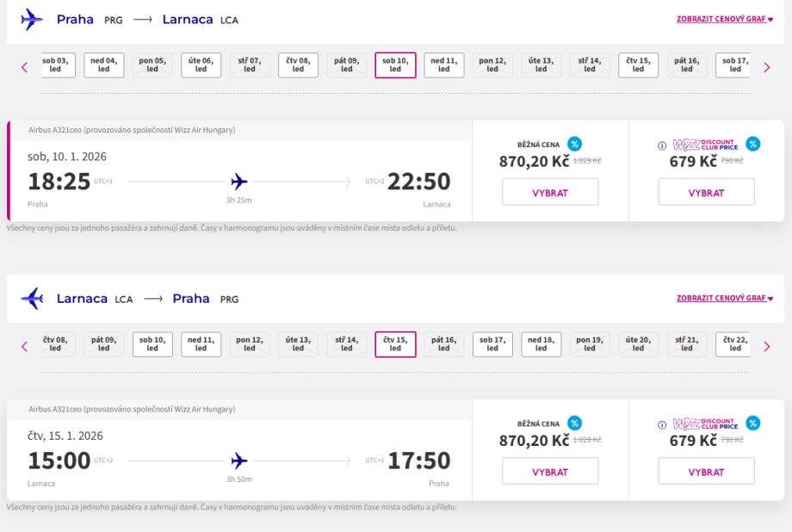Image resolution: width=792 pixels, height=532 pixels.
Task: Expand price chart for Praha–Larnaca route
Action: 725,19
